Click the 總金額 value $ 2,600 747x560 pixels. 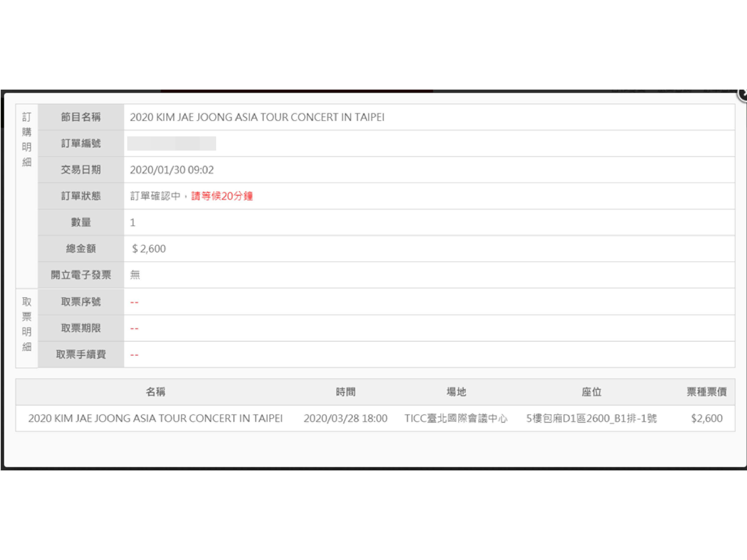(149, 249)
